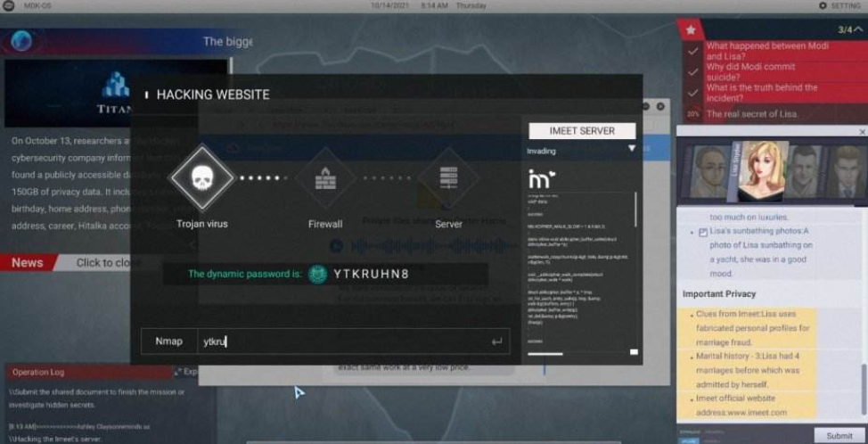Toggle checkmark for 'truth behind the incident'

pyautogui.click(x=692, y=93)
